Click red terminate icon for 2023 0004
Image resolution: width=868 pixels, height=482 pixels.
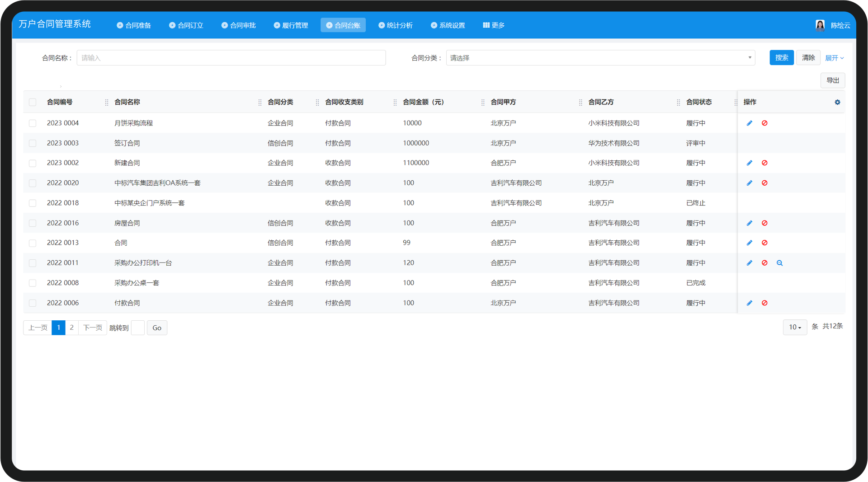coord(764,123)
